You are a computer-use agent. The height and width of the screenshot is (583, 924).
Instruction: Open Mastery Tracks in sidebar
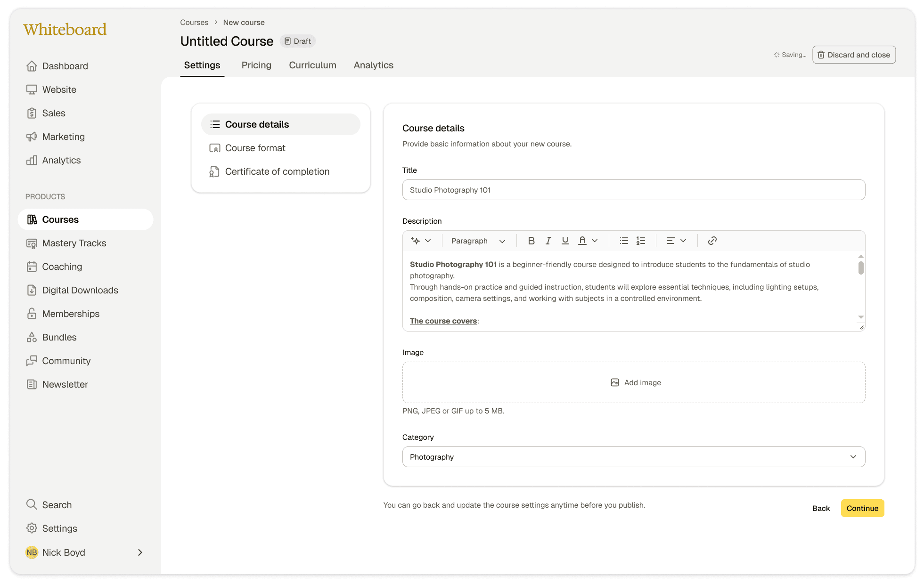tap(74, 243)
